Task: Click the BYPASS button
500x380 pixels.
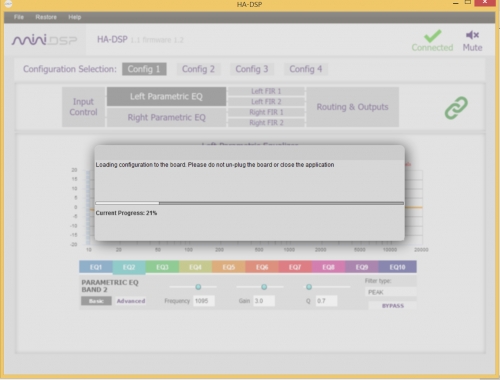Action: click(x=393, y=306)
